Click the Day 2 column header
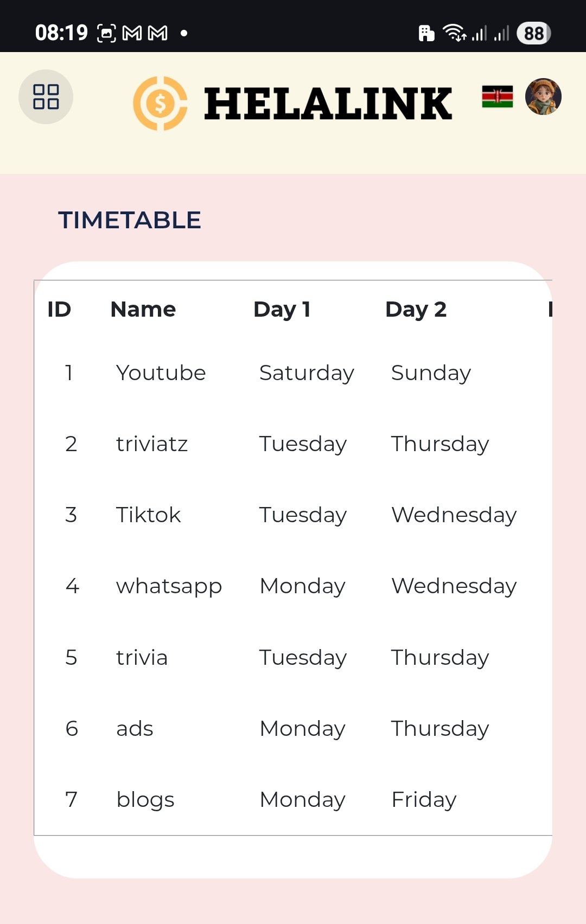Viewport: 586px width, 924px height. click(416, 309)
